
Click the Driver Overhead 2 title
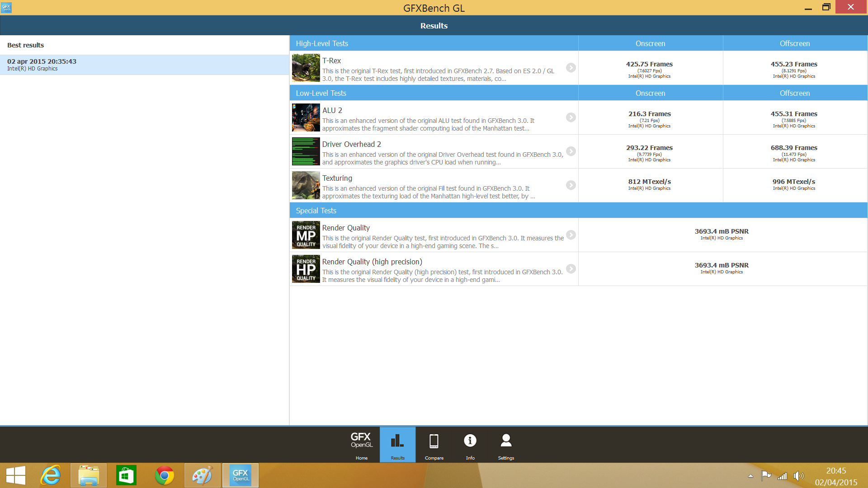(351, 144)
